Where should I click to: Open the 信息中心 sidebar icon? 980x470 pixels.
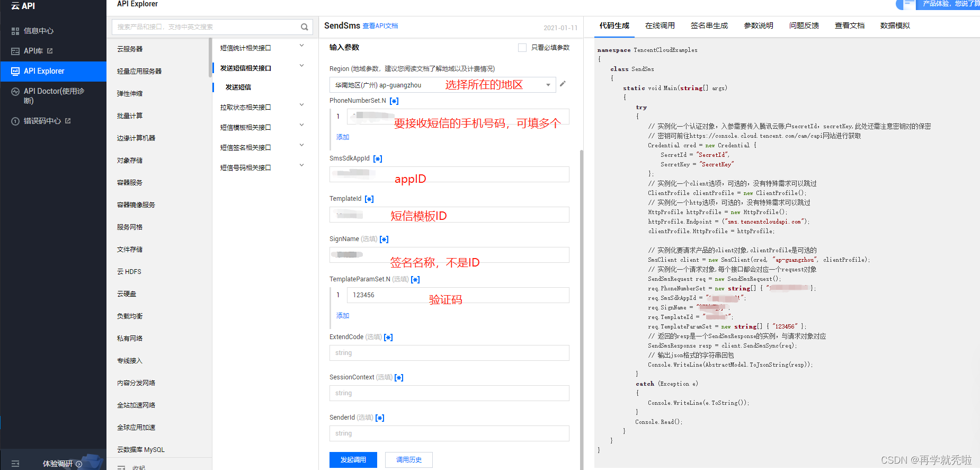click(15, 31)
